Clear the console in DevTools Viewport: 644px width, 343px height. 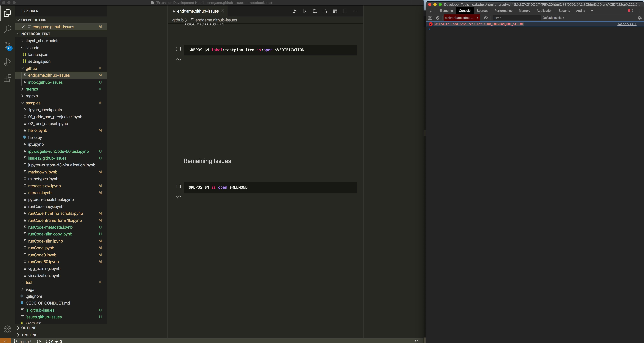click(438, 18)
